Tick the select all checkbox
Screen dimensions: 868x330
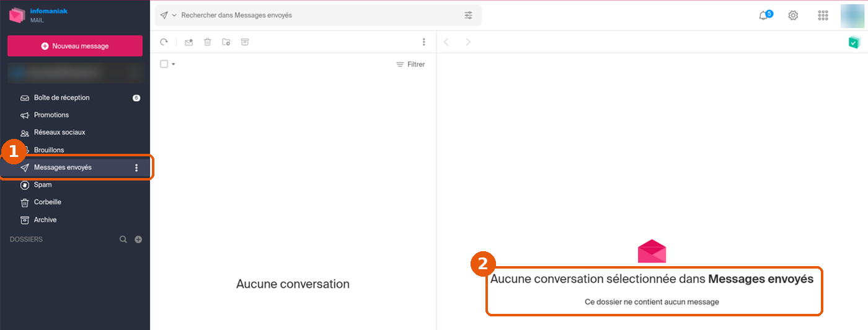[x=164, y=64]
